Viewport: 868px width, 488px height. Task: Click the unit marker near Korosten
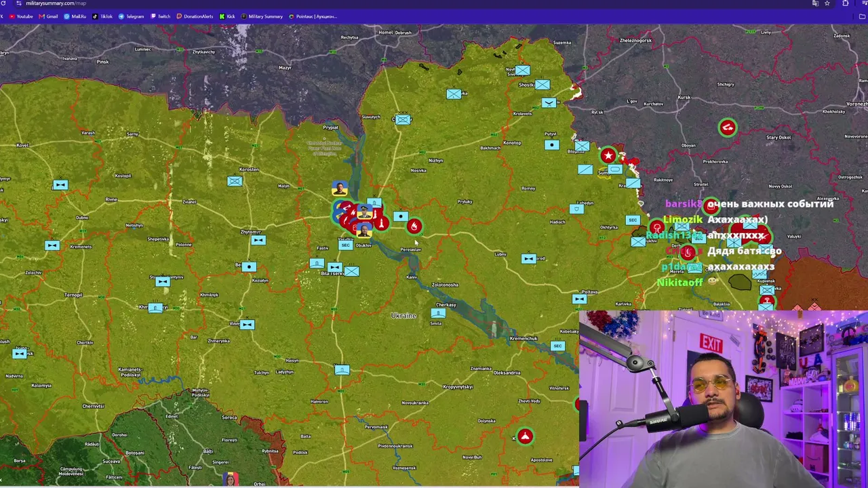click(x=235, y=181)
